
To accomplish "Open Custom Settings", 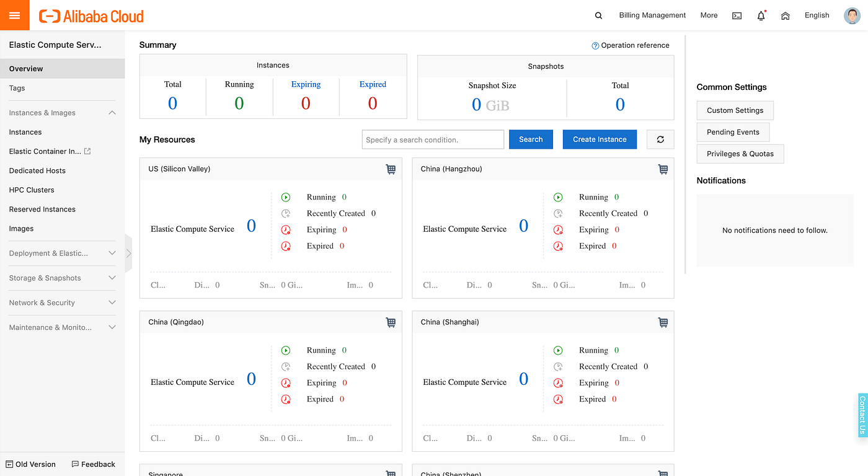I will 735,110.
